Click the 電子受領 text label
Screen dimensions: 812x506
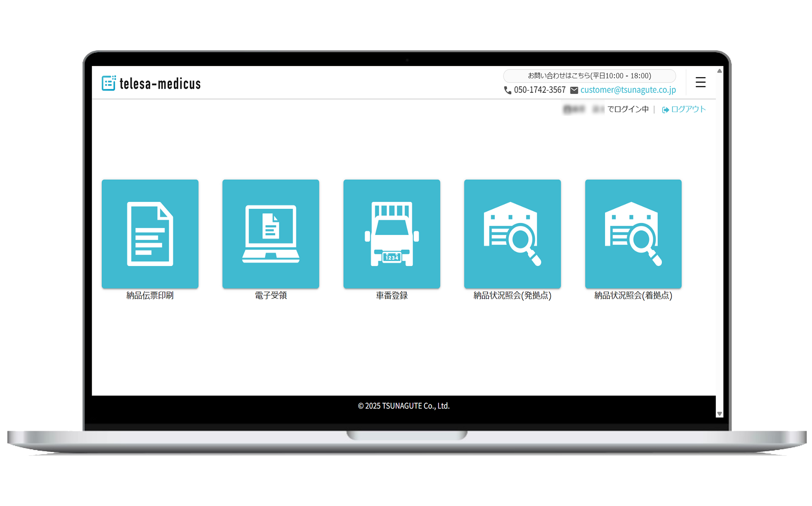270,295
